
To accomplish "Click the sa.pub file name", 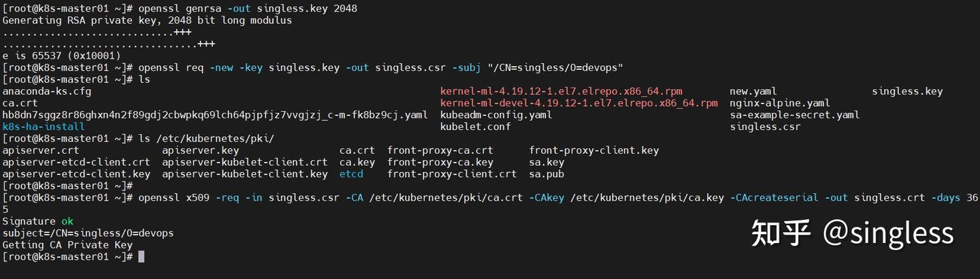I will click(x=546, y=174).
